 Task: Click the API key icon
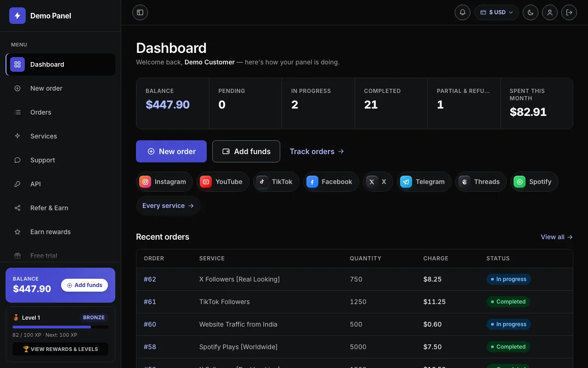(x=17, y=184)
